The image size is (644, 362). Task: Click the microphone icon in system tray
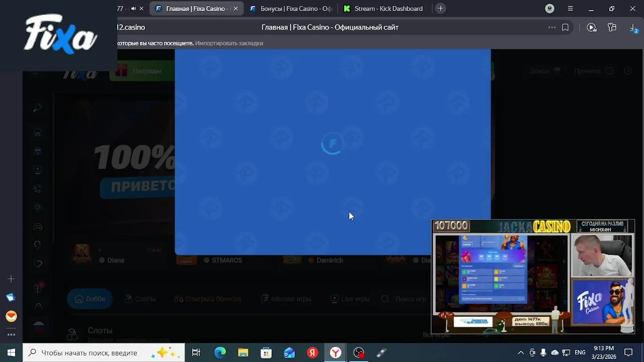click(x=543, y=352)
